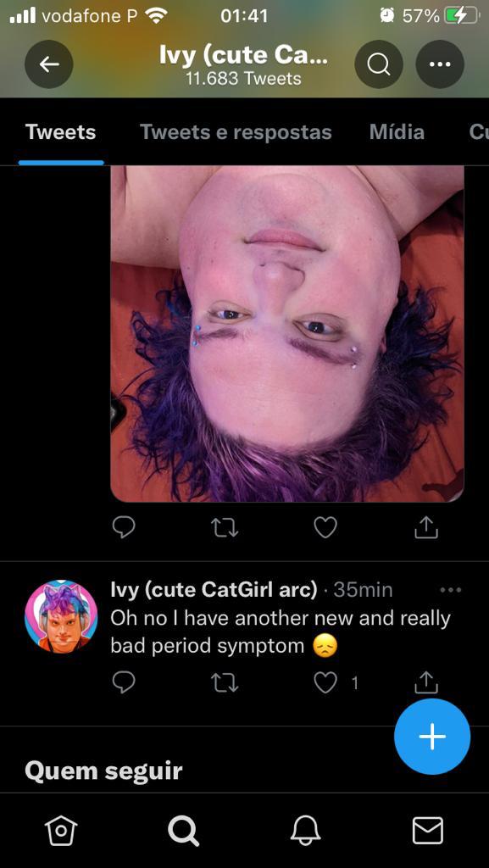Open the upside-down selfie photo
The width and height of the screenshot is (489, 868).
[x=287, y=334]
